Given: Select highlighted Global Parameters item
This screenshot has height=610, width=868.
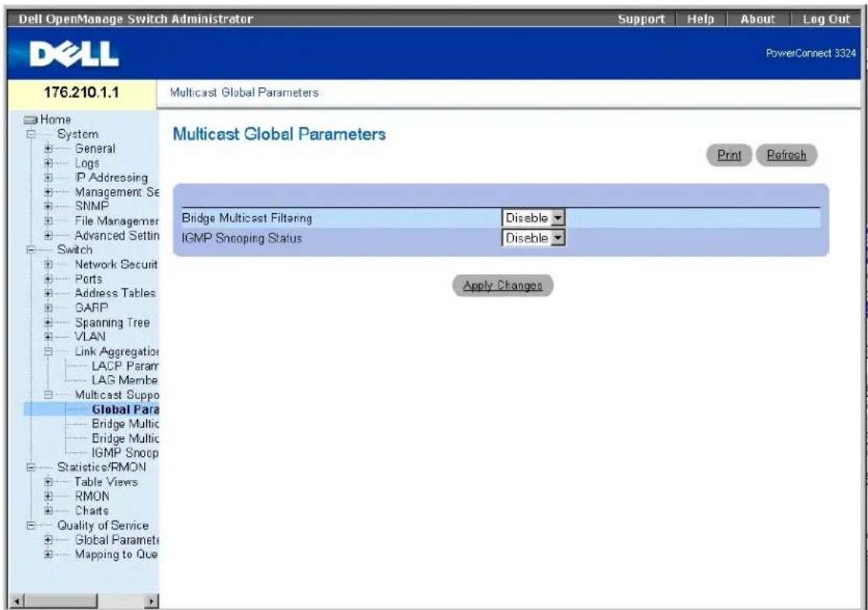Looking at the screenshot, I should click(125, 409).
